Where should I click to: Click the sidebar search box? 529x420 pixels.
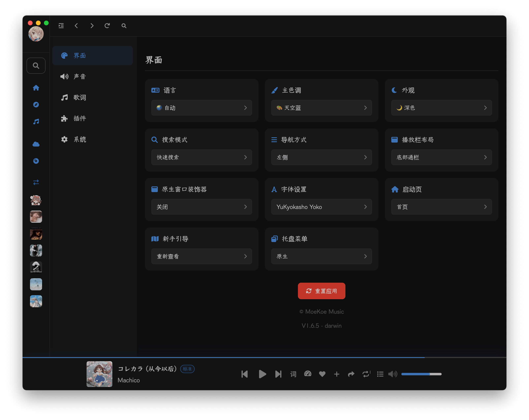tap(36, 66)
